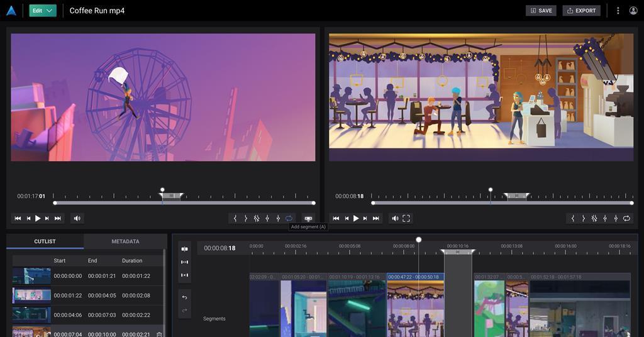Click the Add segment button

coord(308,218)
